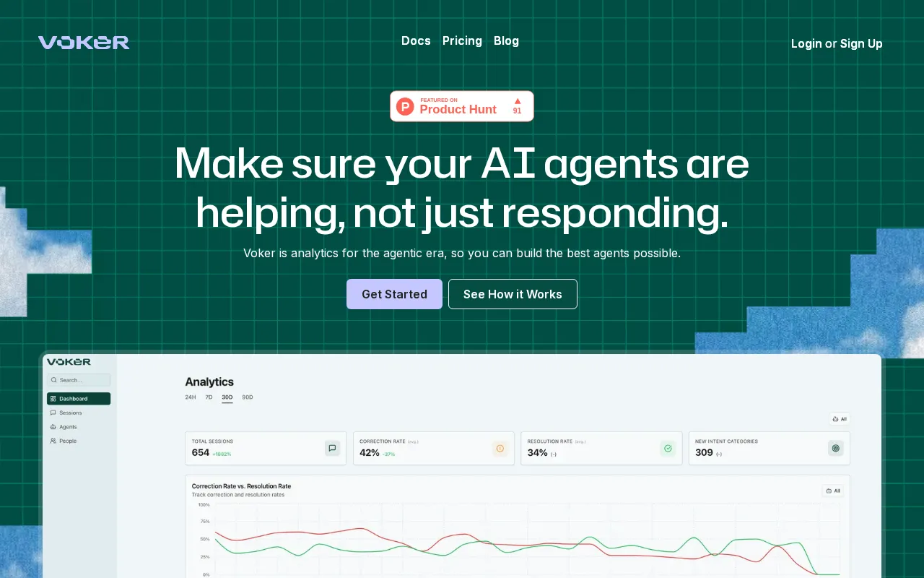The width and height of the screenshot is (924, 578).
Task: Click the People icon in sidebar
Action: [x=53, y=441]
